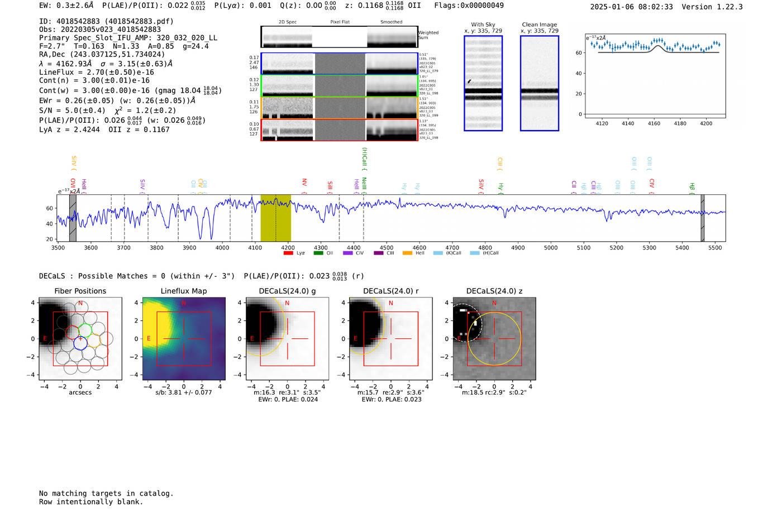782x532 pixels.
Task: Click the With Sky image panel
Action: point(483,83)
